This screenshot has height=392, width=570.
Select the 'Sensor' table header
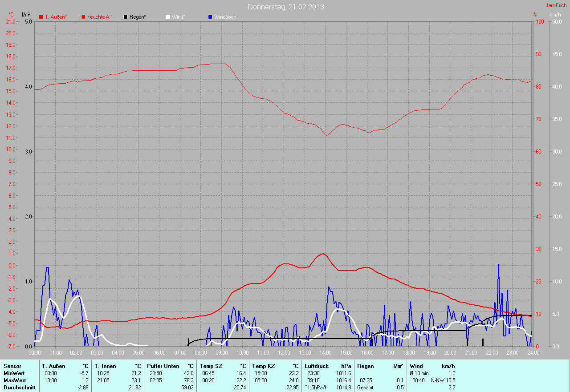pyautogui.click(x=12, y=366)
